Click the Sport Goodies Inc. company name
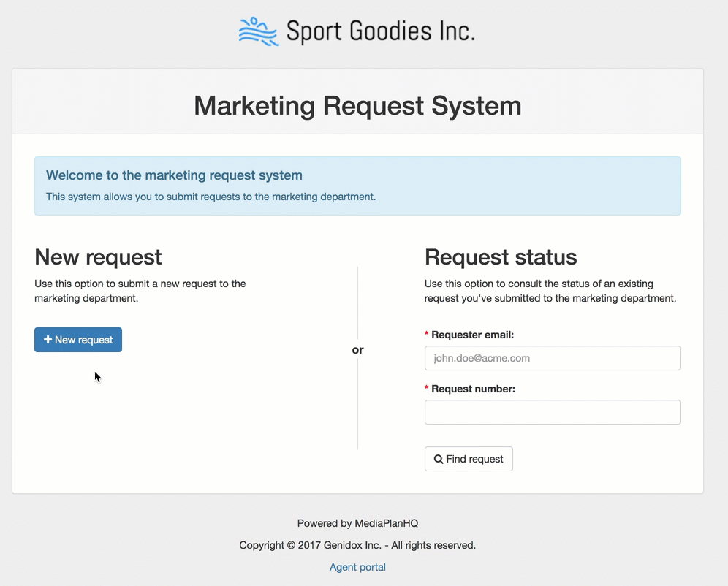This screenshot has width=728, height=586. tap(380, 31)
